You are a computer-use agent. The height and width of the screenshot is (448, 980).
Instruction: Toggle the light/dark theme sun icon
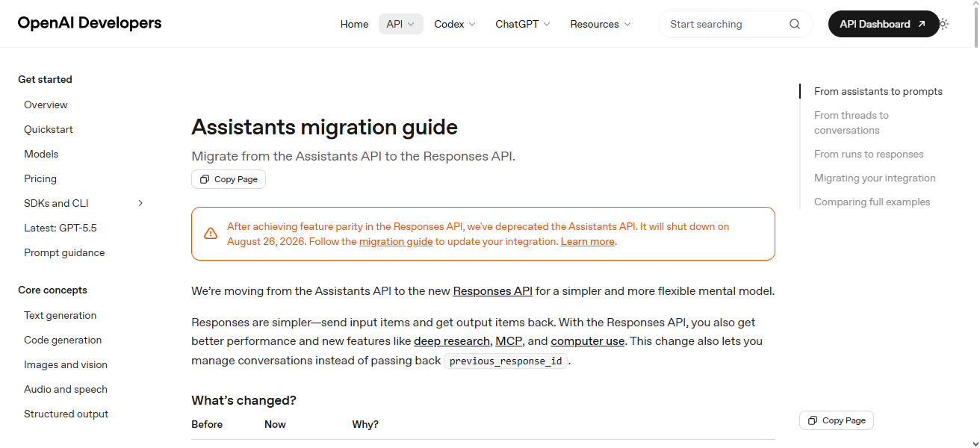click(x=943, y=24)
